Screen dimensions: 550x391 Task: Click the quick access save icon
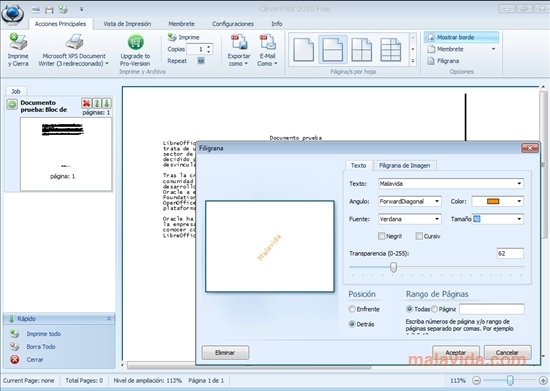point(49,9)
